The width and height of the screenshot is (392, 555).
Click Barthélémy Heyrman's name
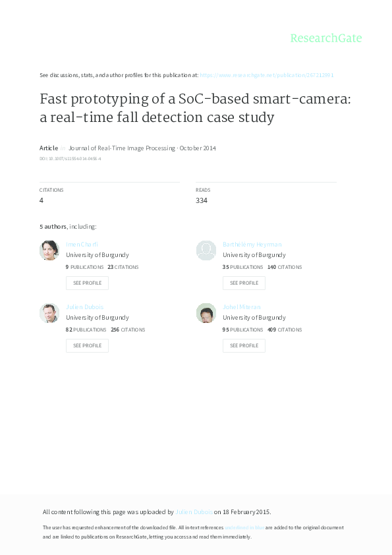pos(252,244)
